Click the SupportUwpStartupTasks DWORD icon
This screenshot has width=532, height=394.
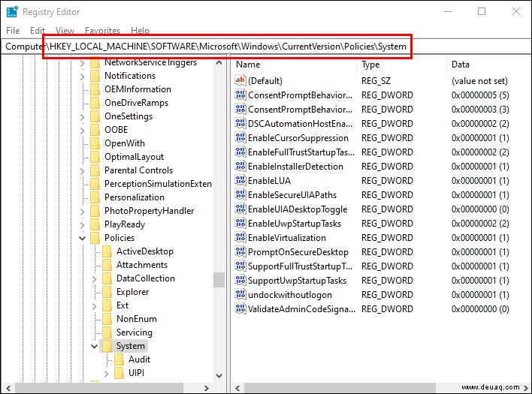pos(240,280)
